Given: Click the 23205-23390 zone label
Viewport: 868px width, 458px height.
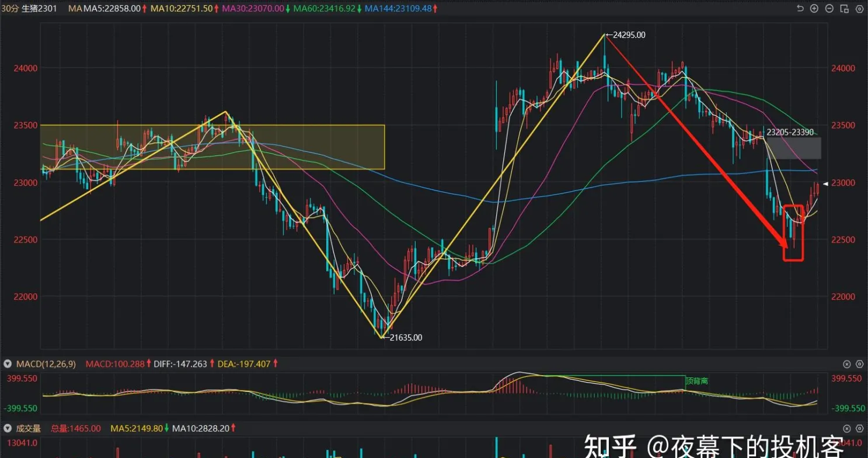Looking at the screenshot, I should click(x=789, y=132).
